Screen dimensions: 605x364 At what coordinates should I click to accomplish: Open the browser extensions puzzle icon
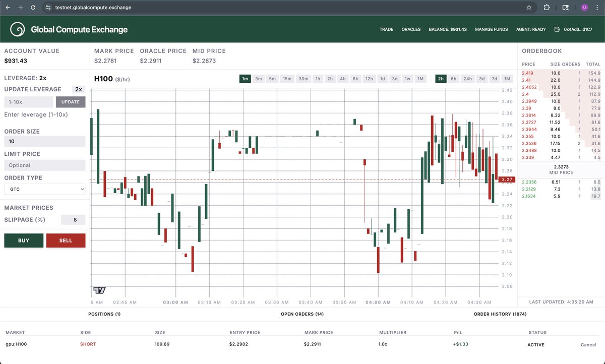click(x=547, y=8)
